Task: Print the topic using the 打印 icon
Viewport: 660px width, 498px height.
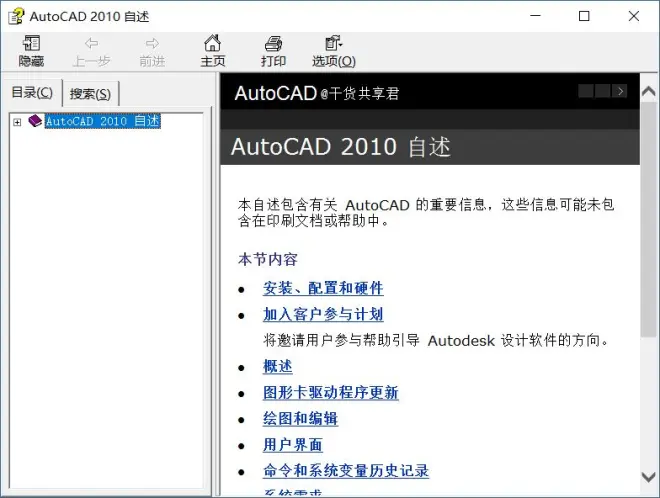Action: 273,43
